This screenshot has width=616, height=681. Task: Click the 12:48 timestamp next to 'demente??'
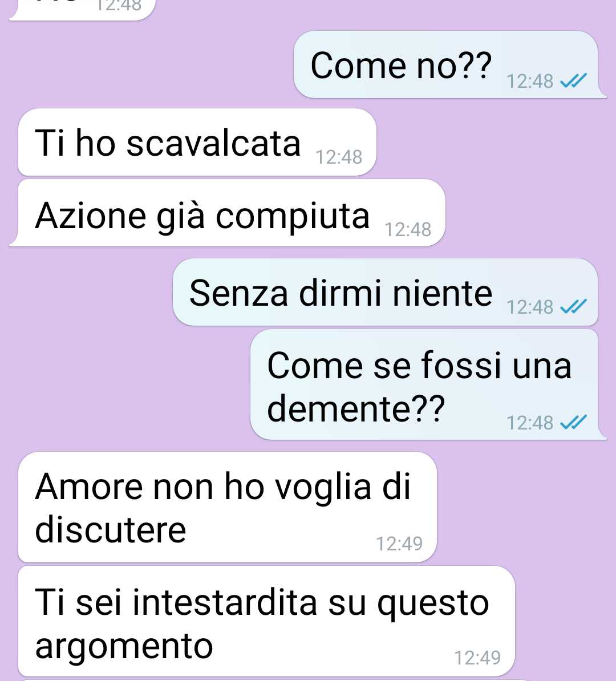[x=530, y=423]
